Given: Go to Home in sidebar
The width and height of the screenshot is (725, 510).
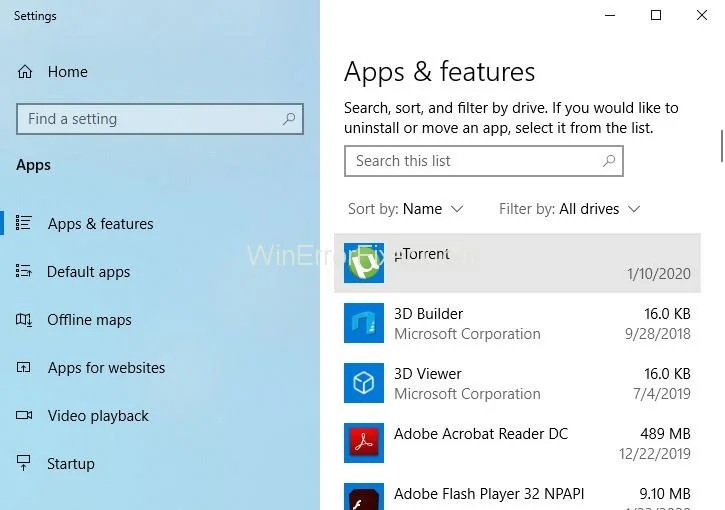Looking at the screenshot, I should click(x=68, y=72).
